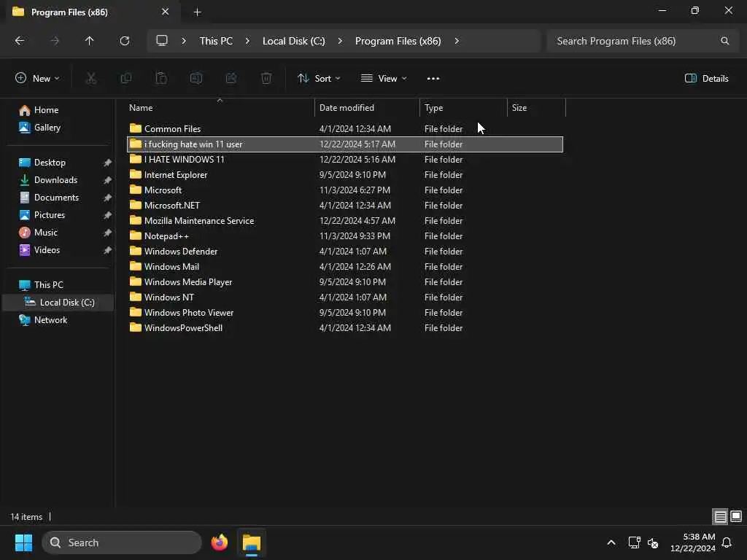The height and width of the screenshot is (560, 747).
Task: Click the Paste clipboard icon
Action: pos(161,78)
